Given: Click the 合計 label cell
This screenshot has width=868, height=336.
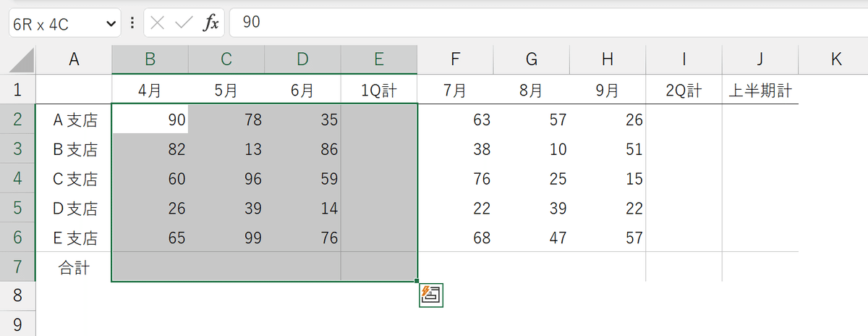Looking at the screenshot, I should [74, 268].
